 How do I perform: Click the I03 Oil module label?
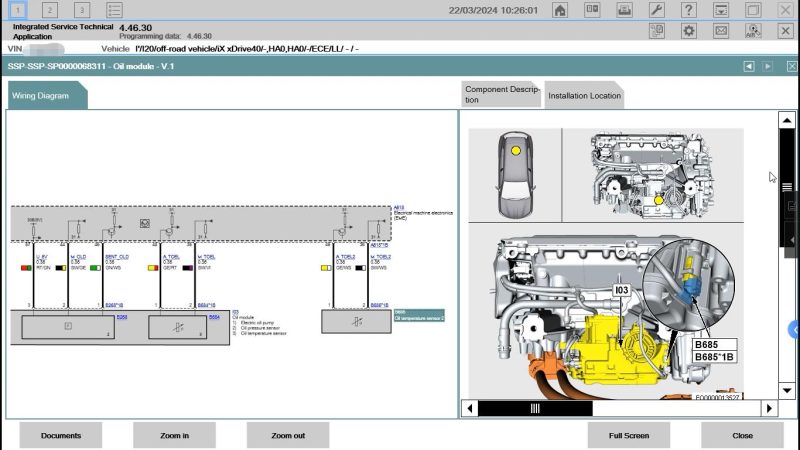(x=236, y=312)
